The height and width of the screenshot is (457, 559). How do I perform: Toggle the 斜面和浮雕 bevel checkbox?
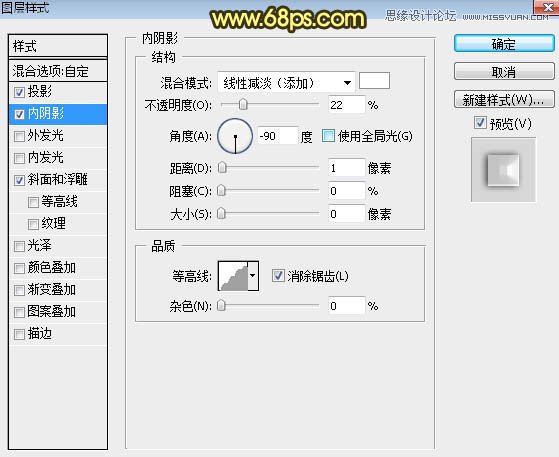[19, 180]
